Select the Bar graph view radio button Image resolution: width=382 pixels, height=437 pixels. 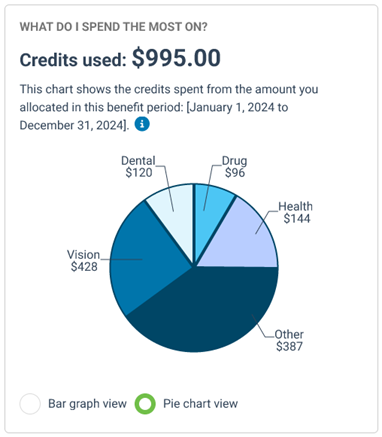[30, 404]
